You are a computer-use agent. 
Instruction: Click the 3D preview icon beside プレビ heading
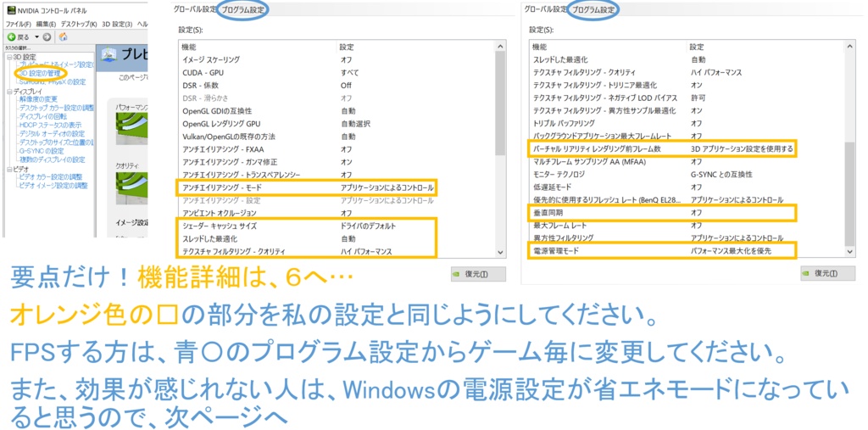point(108,54)
